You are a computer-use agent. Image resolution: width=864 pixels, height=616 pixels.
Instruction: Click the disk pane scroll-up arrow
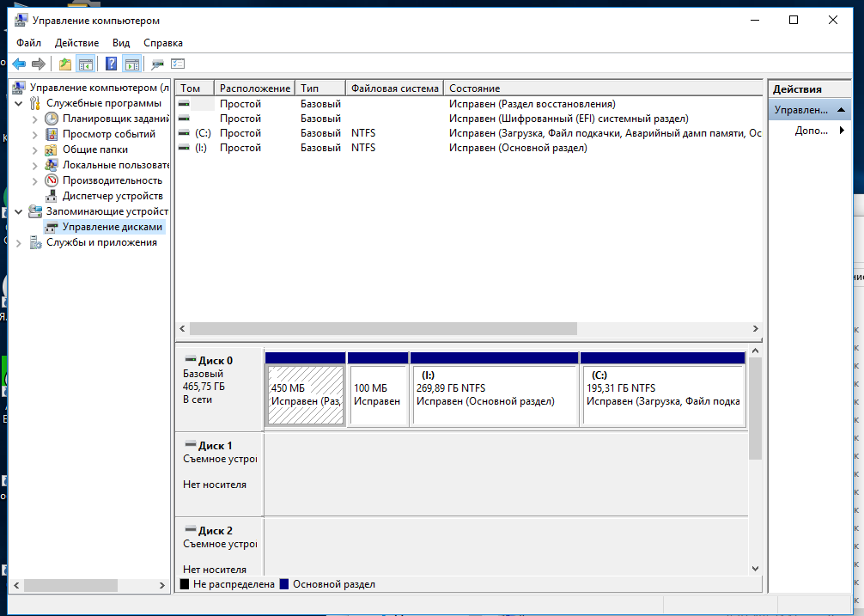(756, 351)
